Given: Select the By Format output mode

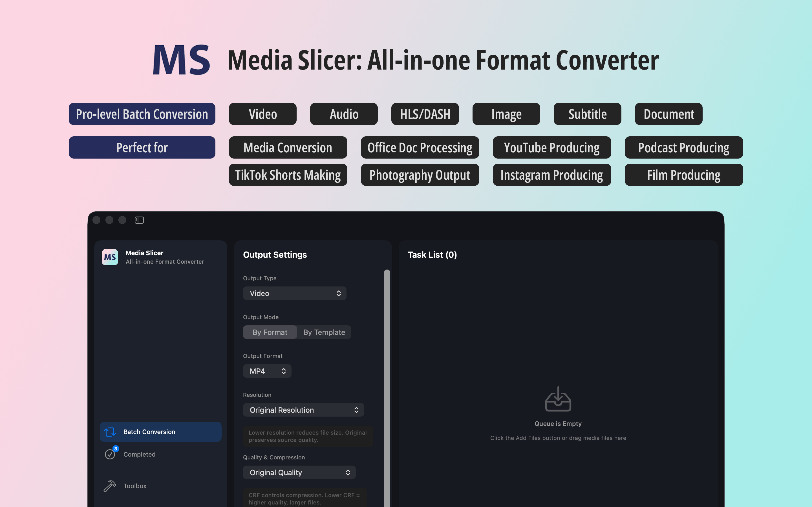Looking at the screenshot, I should [270, 332].
